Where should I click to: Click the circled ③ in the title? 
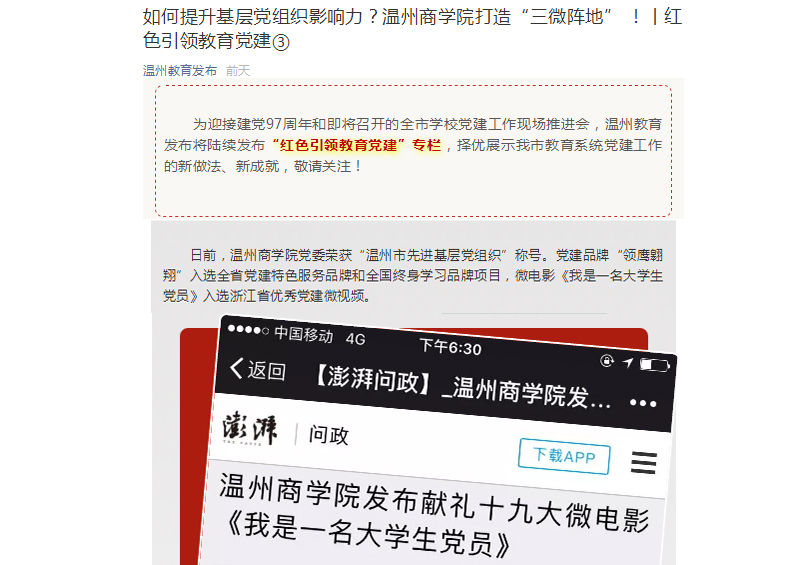point(281,42)
